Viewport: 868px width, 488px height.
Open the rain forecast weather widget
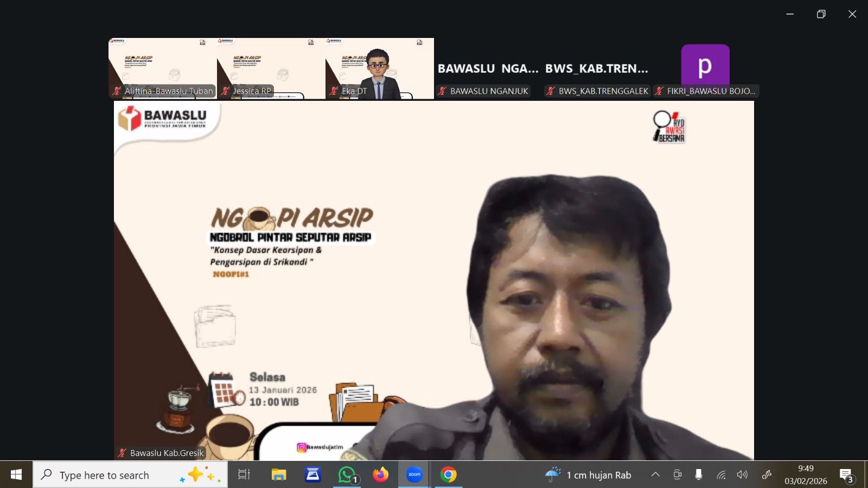589,475
